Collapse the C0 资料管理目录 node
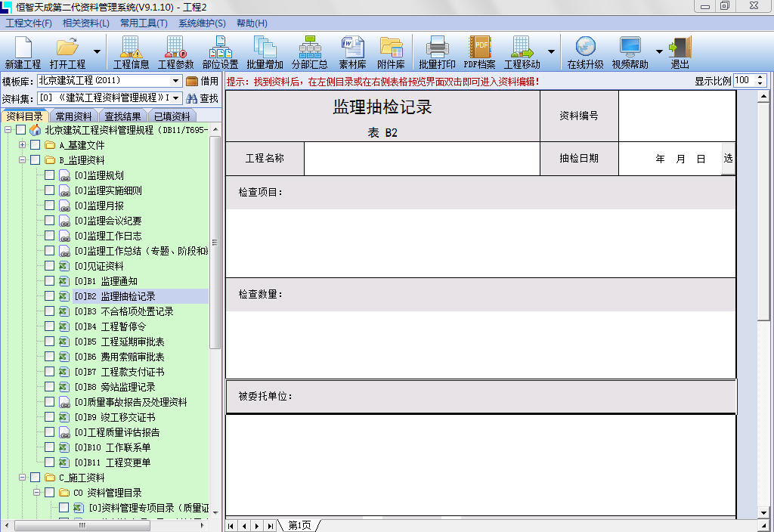Viewport: 774px width, 532px height. [36, 493]
